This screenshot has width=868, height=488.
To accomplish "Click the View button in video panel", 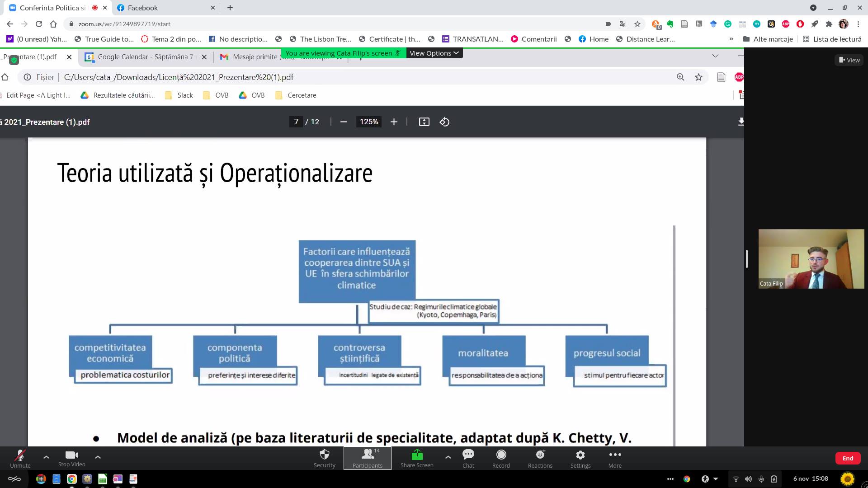I will [x=849, y=60].
